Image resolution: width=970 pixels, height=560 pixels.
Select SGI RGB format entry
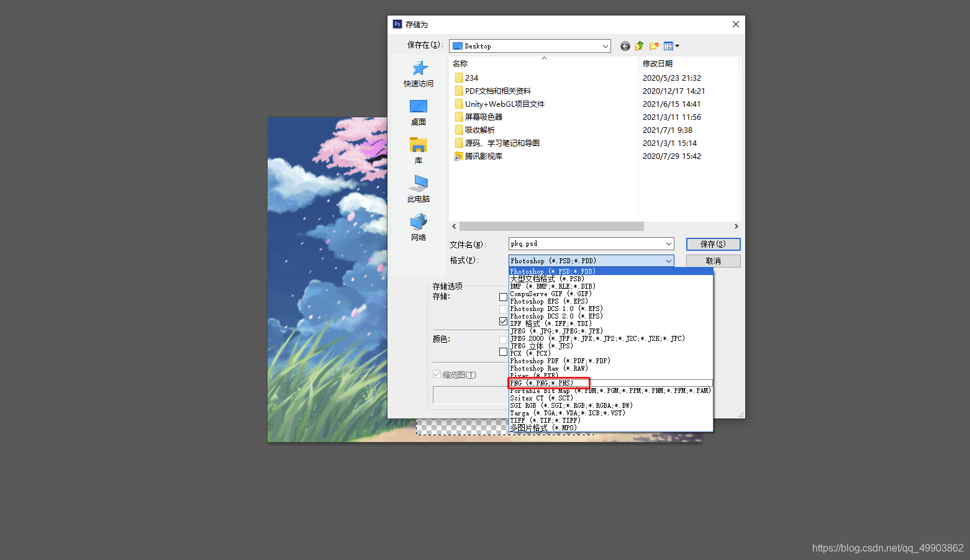pyautogui.click(x=611, y=405)
